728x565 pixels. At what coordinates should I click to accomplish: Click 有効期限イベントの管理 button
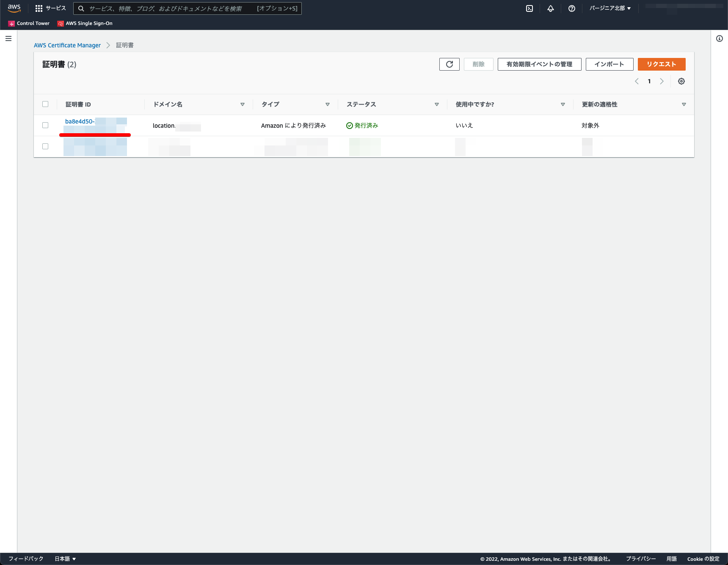pos(540,64)
